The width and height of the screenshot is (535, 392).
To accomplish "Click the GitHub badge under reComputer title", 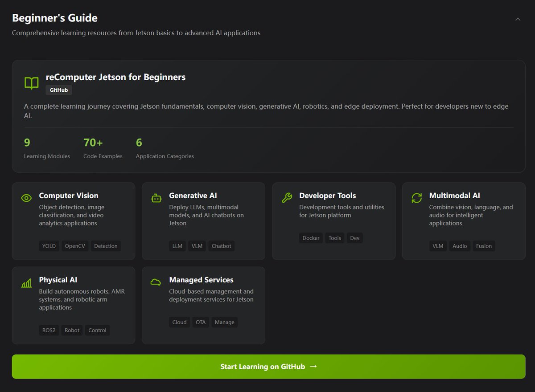I will [x=59, y=90].
